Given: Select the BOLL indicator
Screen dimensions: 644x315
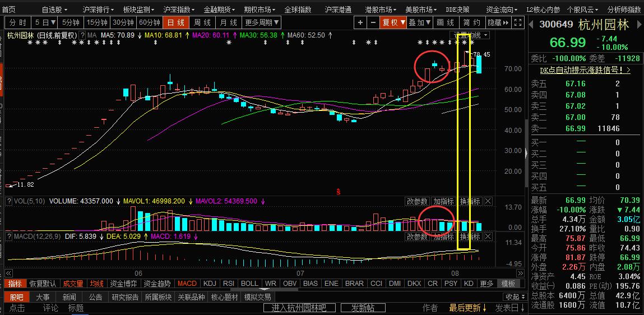Looking at the screenshot, I should tap(249, 284).
